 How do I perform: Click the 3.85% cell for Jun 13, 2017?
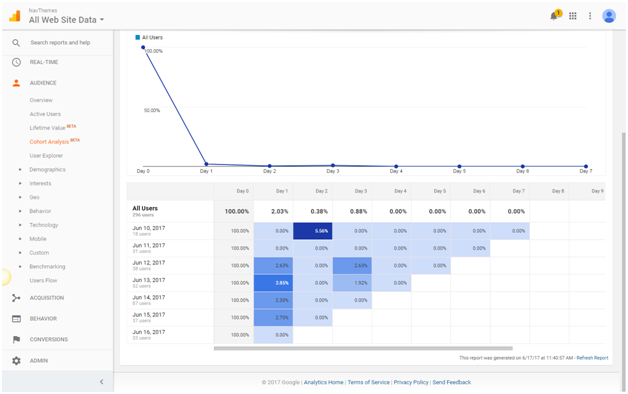coord(273,283)
